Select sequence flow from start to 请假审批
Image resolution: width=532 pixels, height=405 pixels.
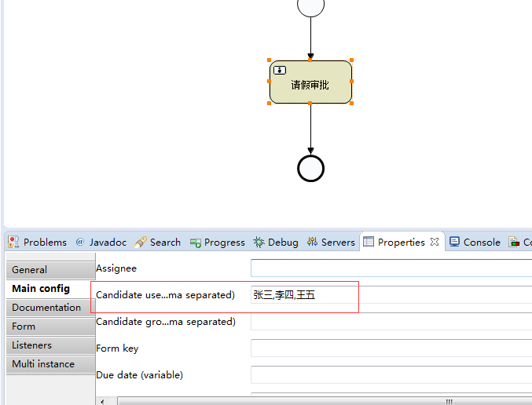(x=310, y=37)
